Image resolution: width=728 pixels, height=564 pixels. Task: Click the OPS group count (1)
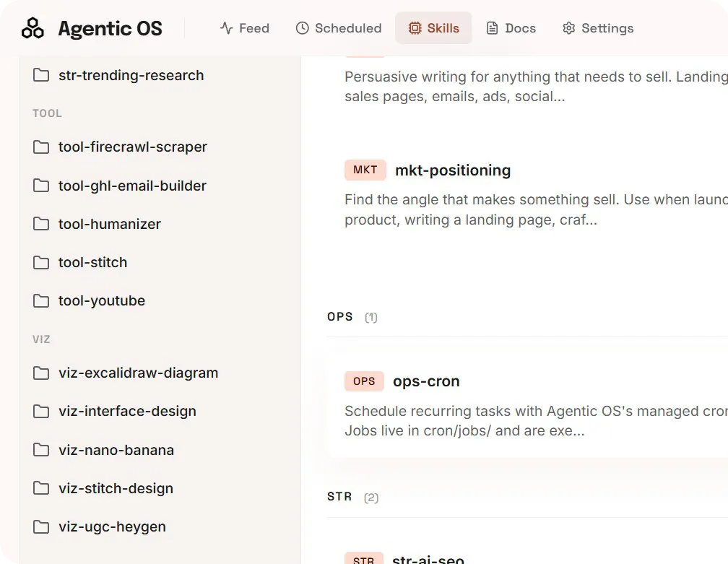coord(371,317)
